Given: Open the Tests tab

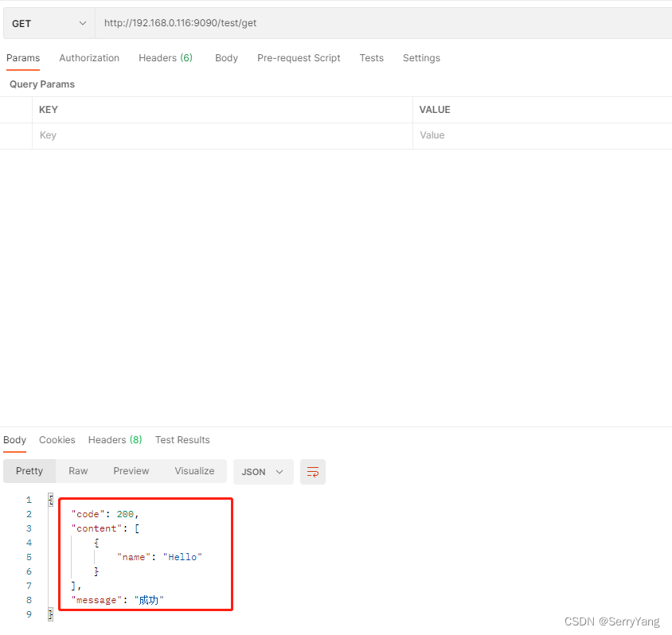Looking at the screenshot, I should [x=372, y=58].
